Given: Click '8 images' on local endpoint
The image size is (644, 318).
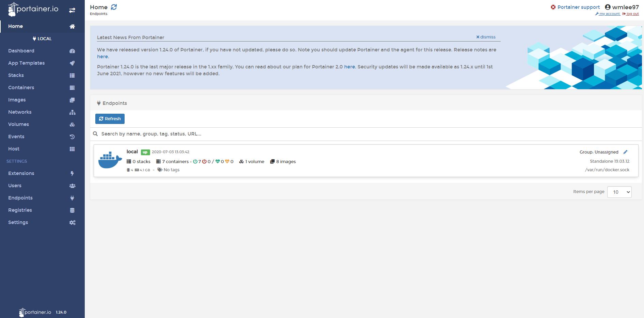Looking at the screenshot, I should coord(283,162).
